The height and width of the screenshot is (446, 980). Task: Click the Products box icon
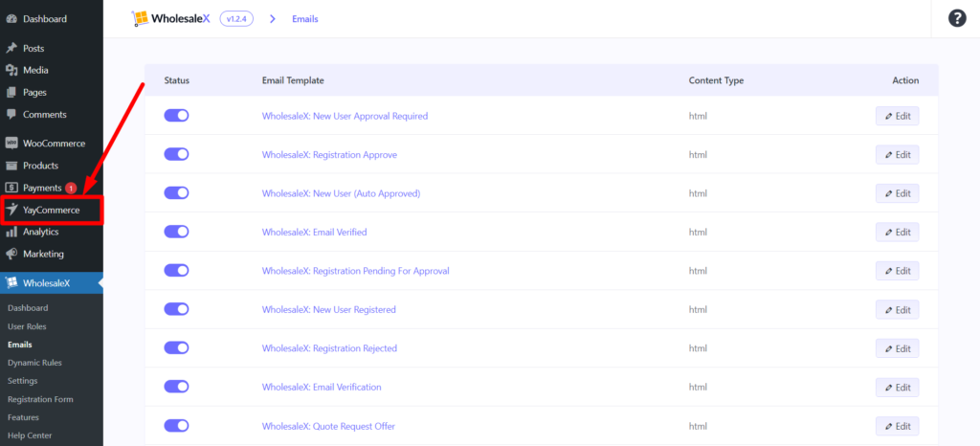[11, 166]
